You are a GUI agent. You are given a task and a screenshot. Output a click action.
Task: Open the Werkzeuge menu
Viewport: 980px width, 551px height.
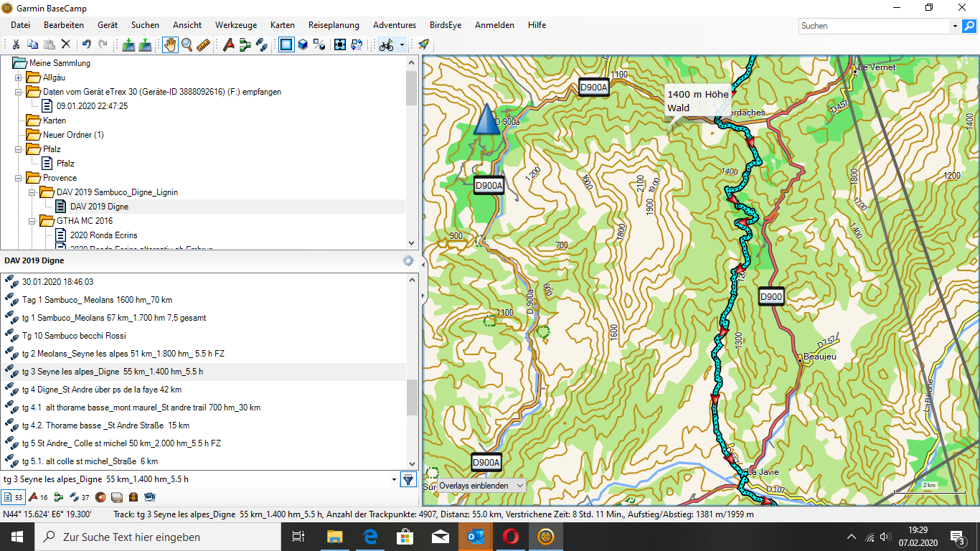point(236,25)
